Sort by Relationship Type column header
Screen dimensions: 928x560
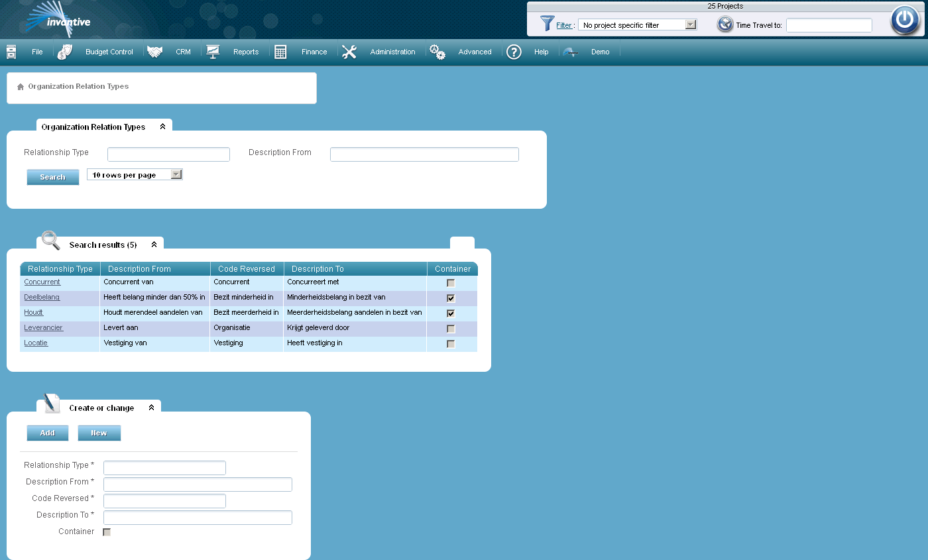pyautogui.click(x=60, y=269)
